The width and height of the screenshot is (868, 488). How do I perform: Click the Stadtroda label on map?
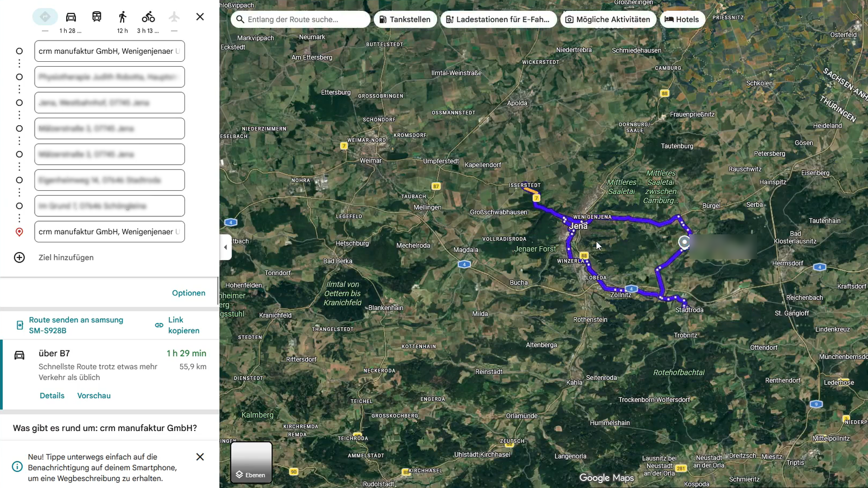coord(690,310)
